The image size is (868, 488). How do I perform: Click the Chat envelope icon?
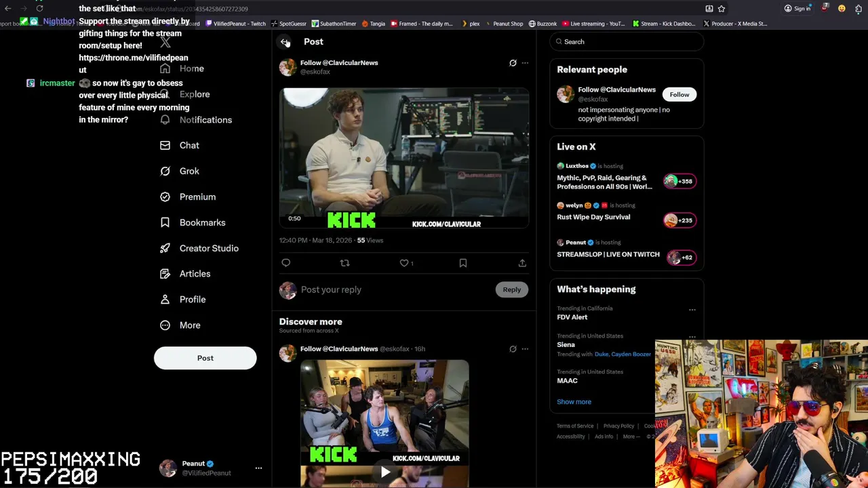click(165, 146)
